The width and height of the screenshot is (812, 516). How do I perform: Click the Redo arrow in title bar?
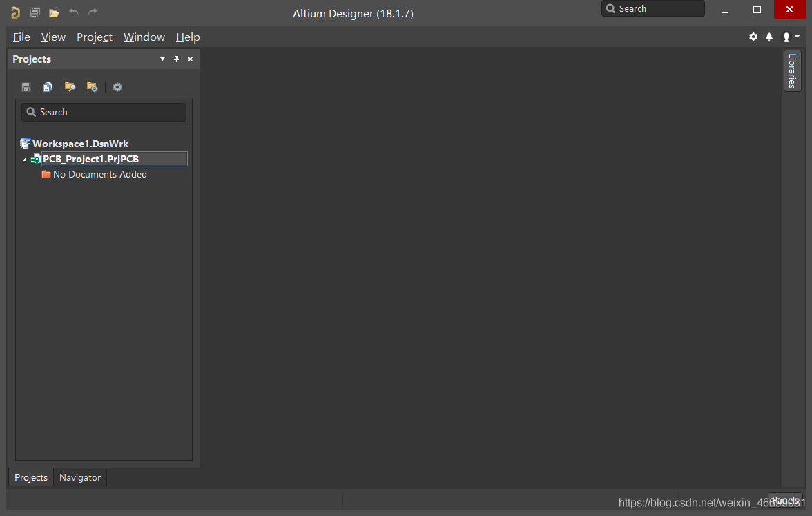coord(93,11)
